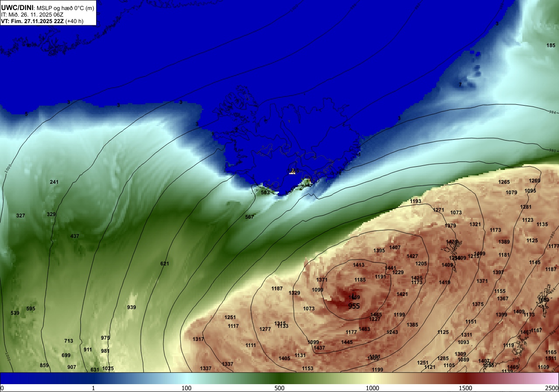This screenshot has height=392, width=559.
Task: Click the freezing level value 1265
Action: tap(504, 182)
